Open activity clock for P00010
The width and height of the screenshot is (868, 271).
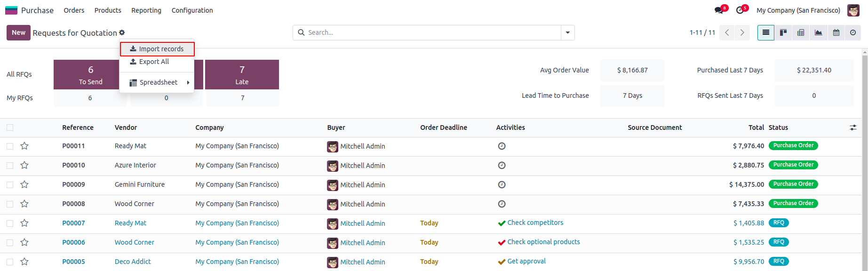coord(502,165)
